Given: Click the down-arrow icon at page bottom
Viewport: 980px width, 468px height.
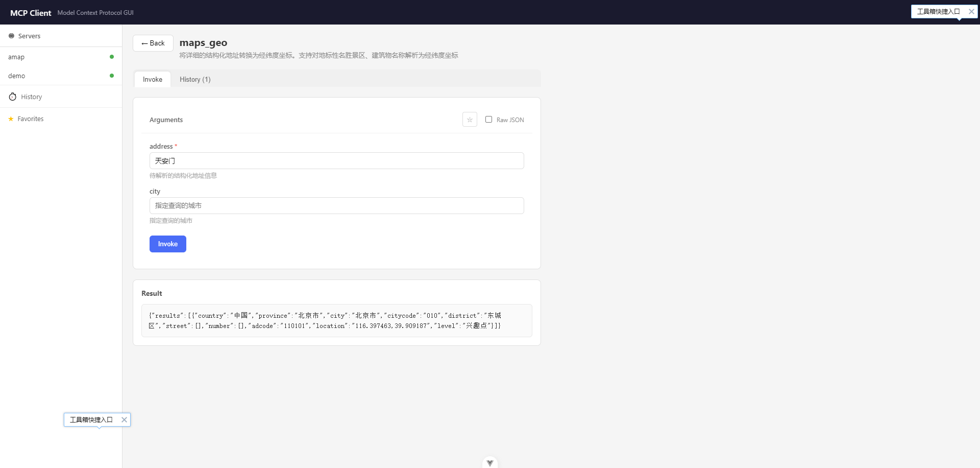Looking at the screenshot, I should [490, 463].
